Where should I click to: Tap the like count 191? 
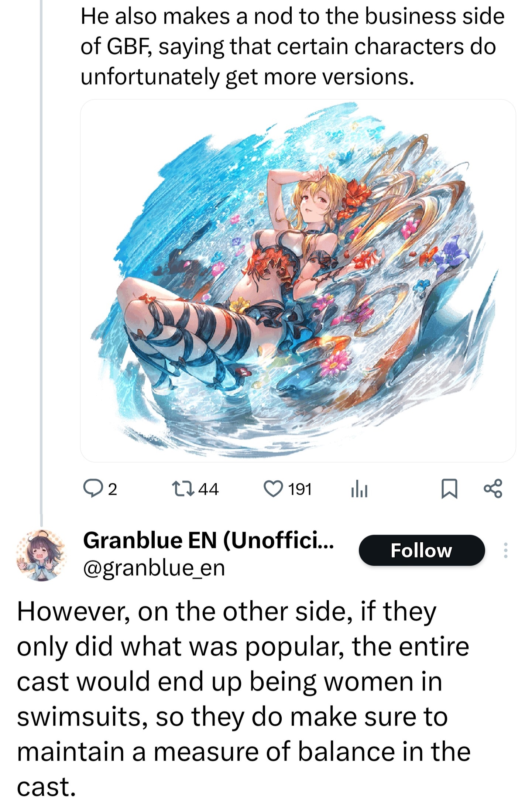pyautogui.click(x=300, y=489)
